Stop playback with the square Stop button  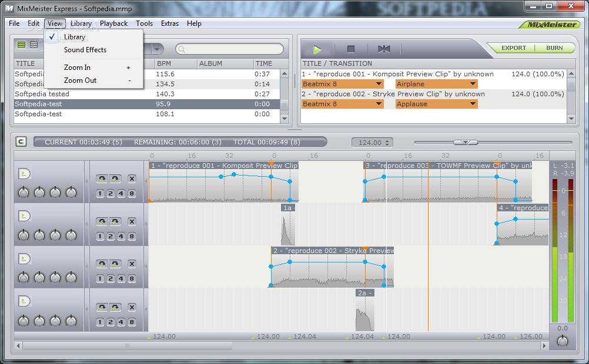(351, 49)
